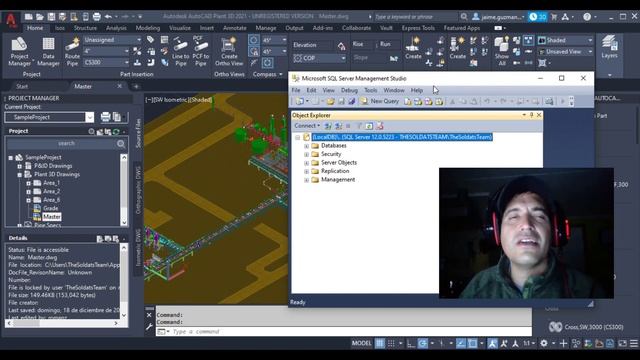Click the open file icon in quick access toolbar
Image resolution: width=640 pixels, height=360 pixels.
pos(40,17)
